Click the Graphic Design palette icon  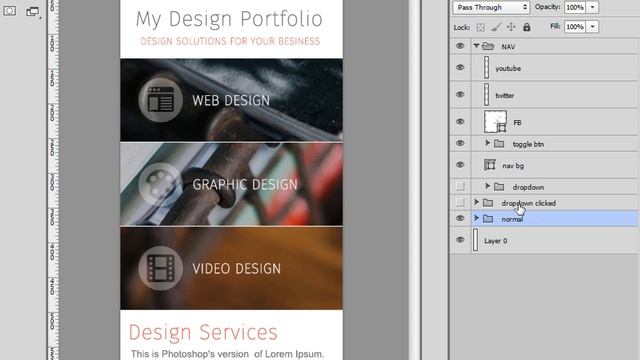(160, 184)
